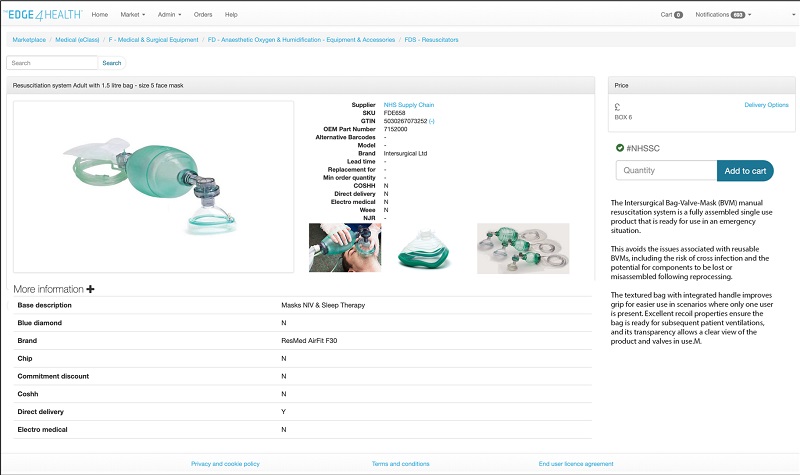
Task: Select SKU value FDE658
Action: click(x=394, y=113)
